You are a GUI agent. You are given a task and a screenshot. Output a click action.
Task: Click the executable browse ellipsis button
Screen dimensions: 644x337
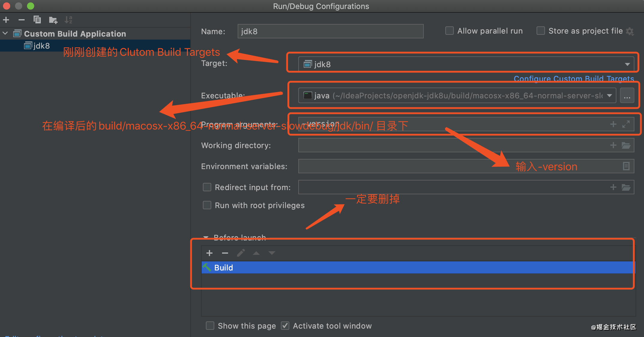(x=627, y=96)
